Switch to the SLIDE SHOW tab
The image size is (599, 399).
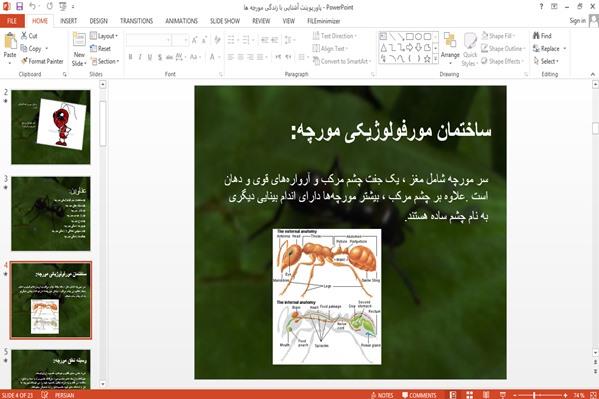click(x=225, y=21)
